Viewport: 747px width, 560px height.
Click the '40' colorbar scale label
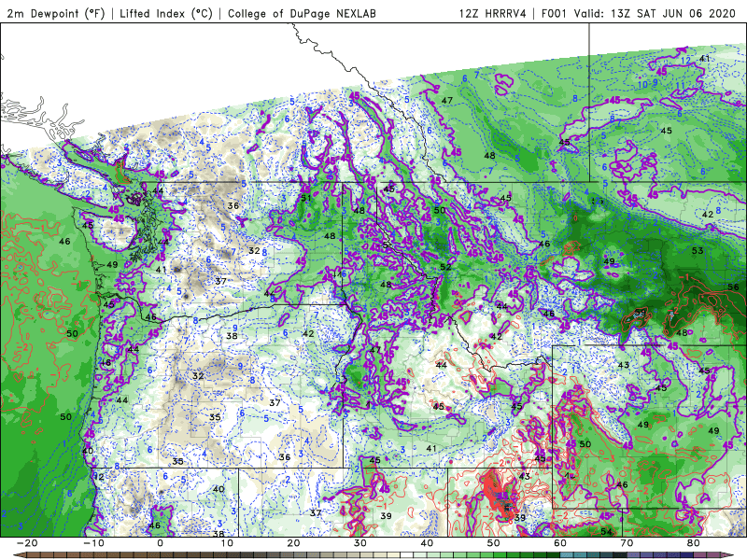tap(427, 543)
